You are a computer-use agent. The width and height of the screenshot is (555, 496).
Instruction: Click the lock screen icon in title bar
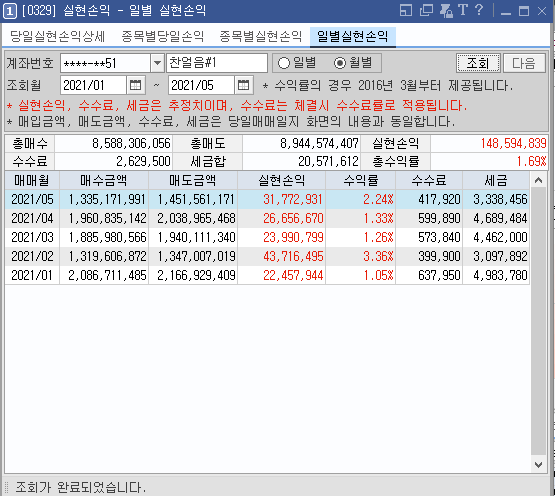(446, 10)
